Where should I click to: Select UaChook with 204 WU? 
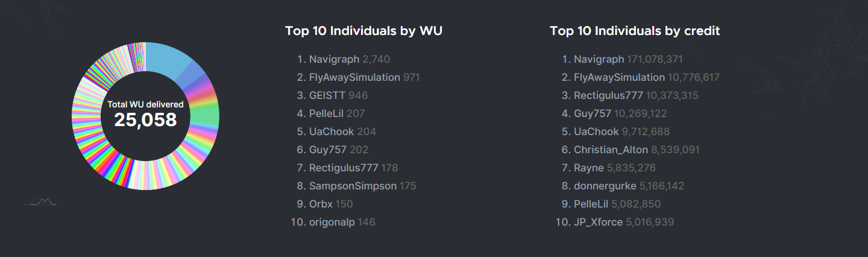[331, 132]
